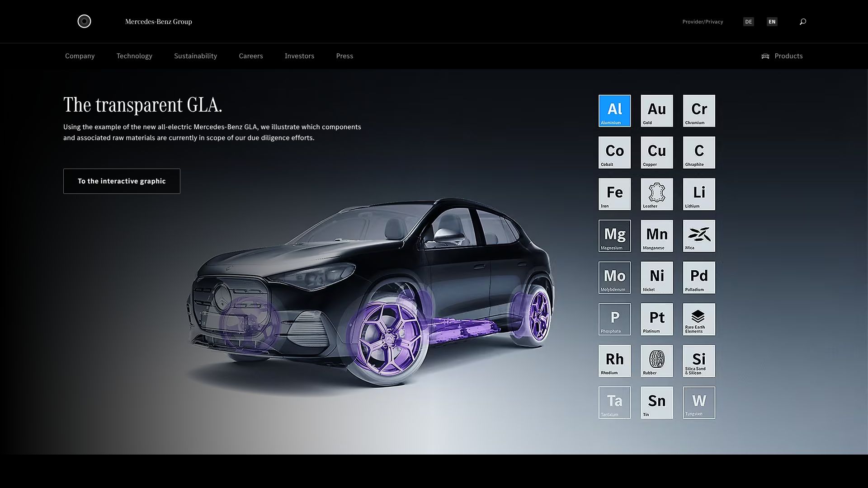Open the Technology menu

pyautogui.click(x=134, y=56)
